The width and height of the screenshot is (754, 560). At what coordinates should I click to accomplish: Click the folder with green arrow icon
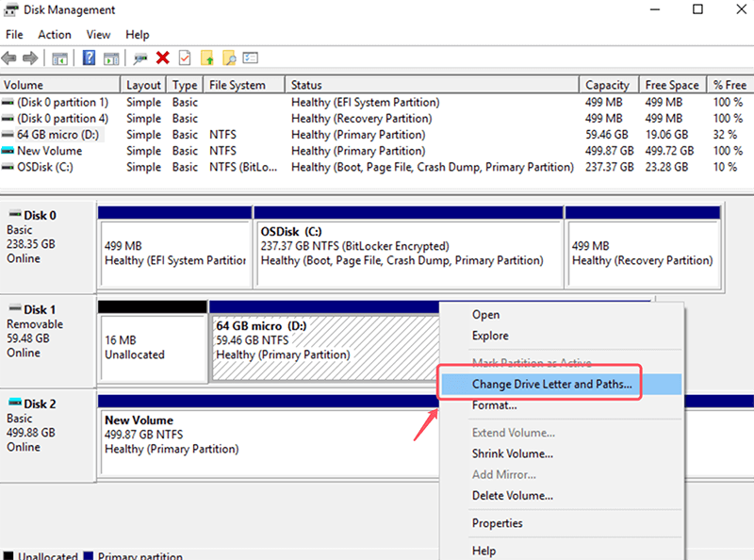pyautogui.click(x=207, y=58)
